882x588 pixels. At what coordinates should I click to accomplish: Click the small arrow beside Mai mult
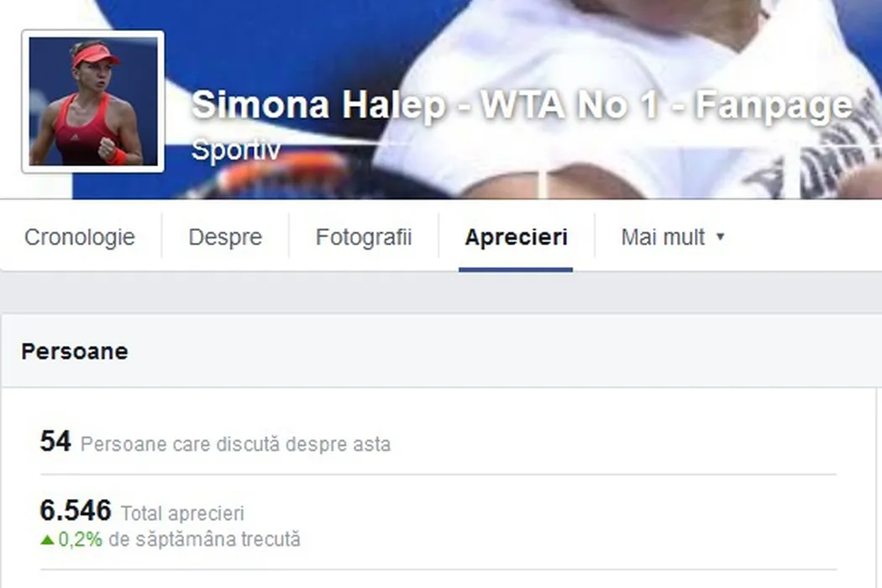pyautogui.click(x=720, y=237)
